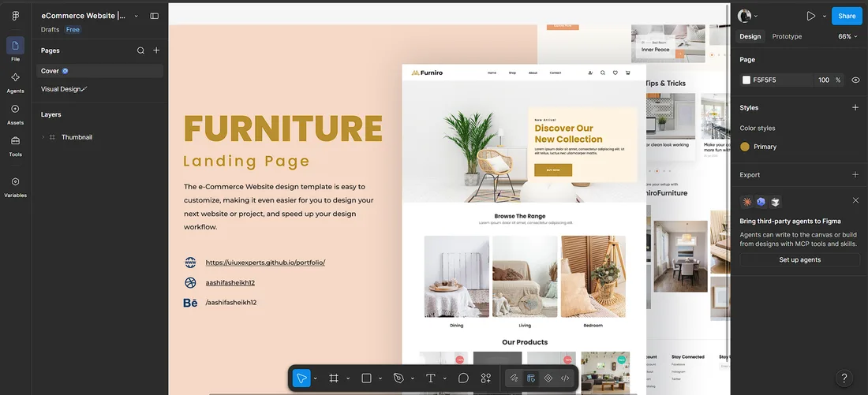Click the Primary style label

[x=765, y=147]
